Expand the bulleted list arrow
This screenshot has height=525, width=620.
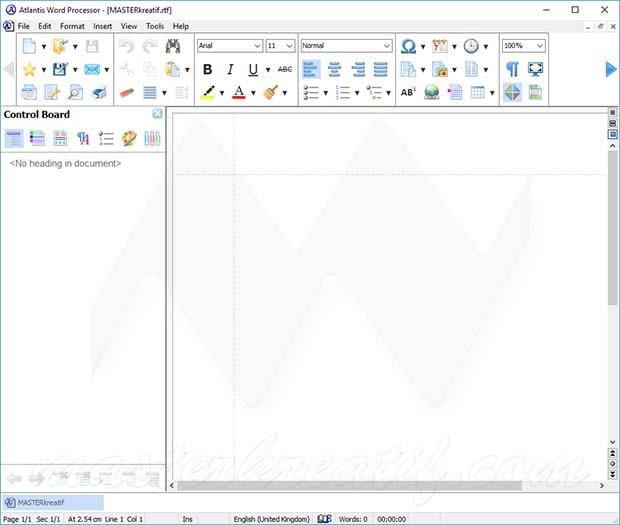point(325,93)
